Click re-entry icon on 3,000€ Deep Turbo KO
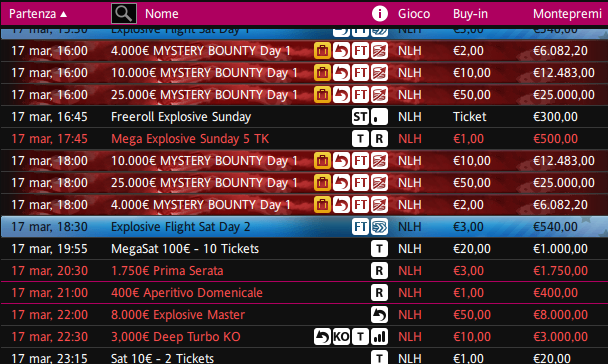The height and width of the screenshot is (364, 608). (x=322, y=336)
